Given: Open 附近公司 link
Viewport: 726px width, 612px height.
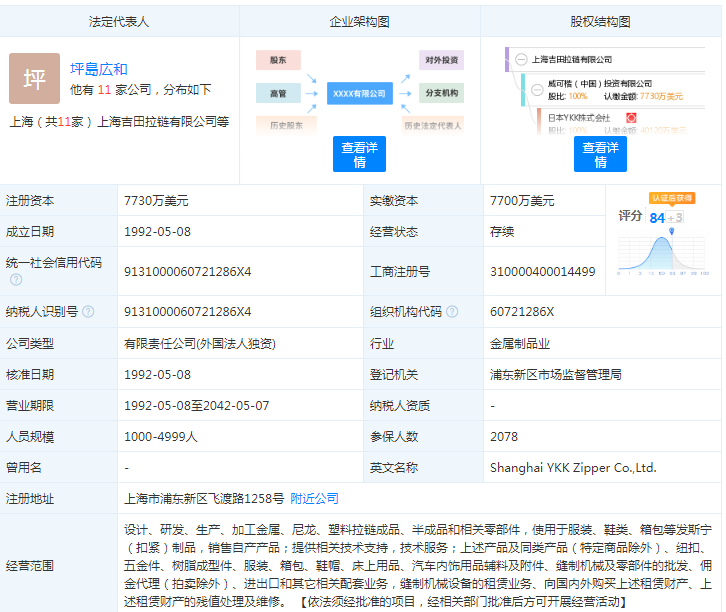Looking at the screenshot, I should pyautogui.click(x=314, y=499).
